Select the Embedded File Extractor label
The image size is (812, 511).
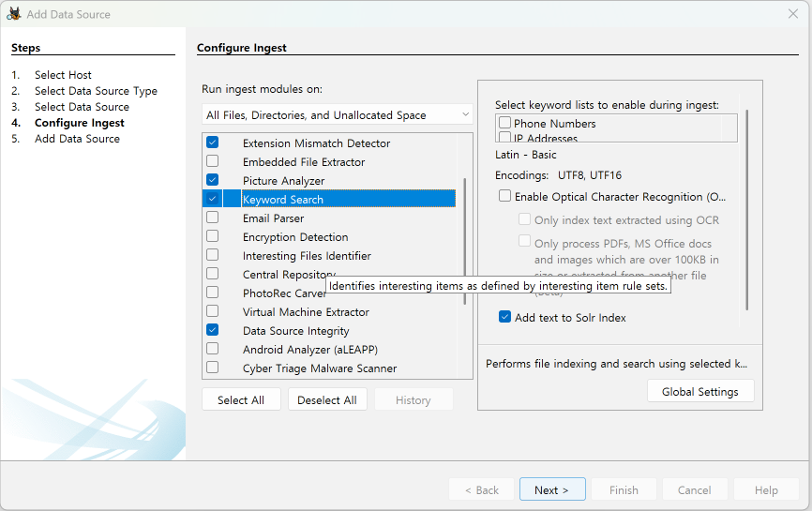[x=304, y=162]
